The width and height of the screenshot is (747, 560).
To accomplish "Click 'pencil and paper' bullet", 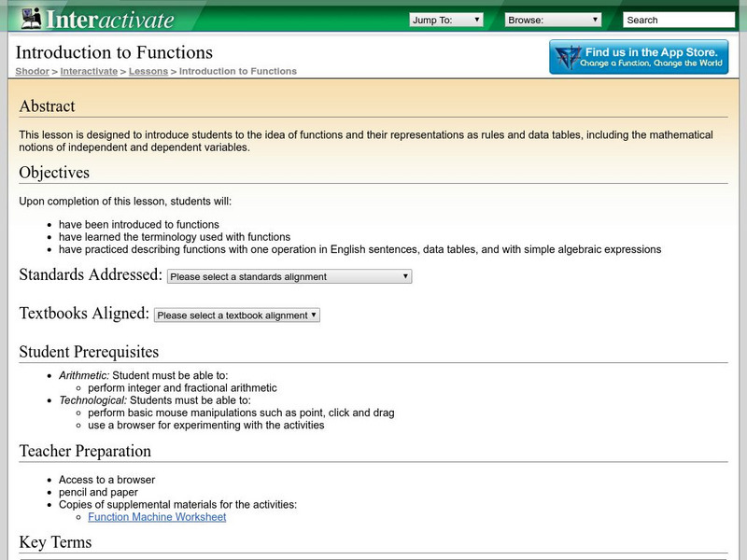I will 98,493.
